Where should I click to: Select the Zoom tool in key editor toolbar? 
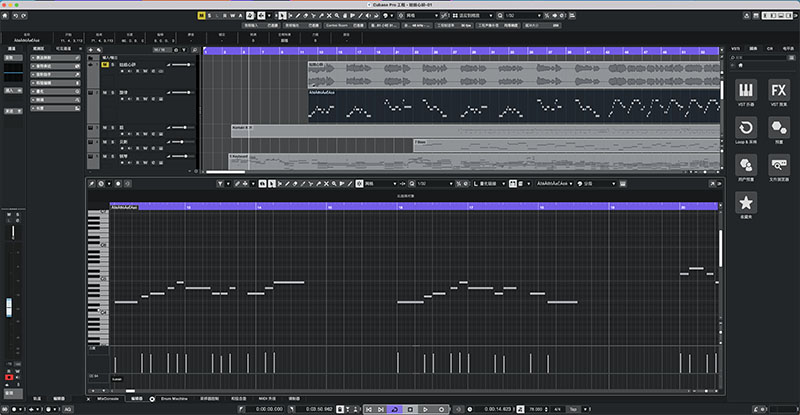[334, 184]
